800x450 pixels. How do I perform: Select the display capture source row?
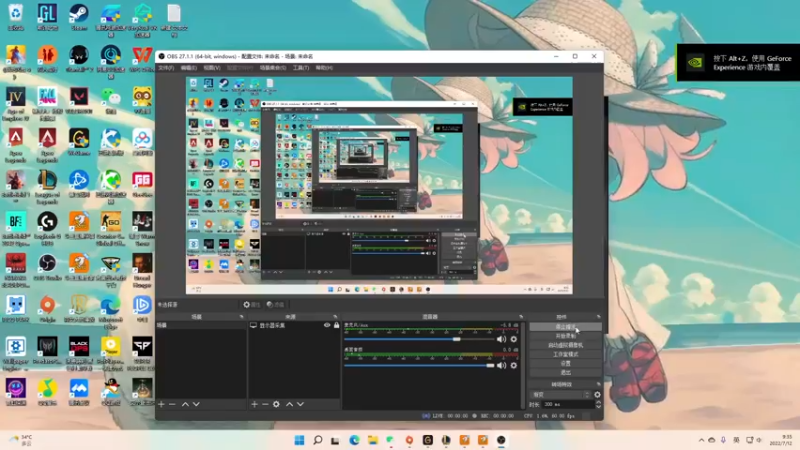click(x=294, y=325)
